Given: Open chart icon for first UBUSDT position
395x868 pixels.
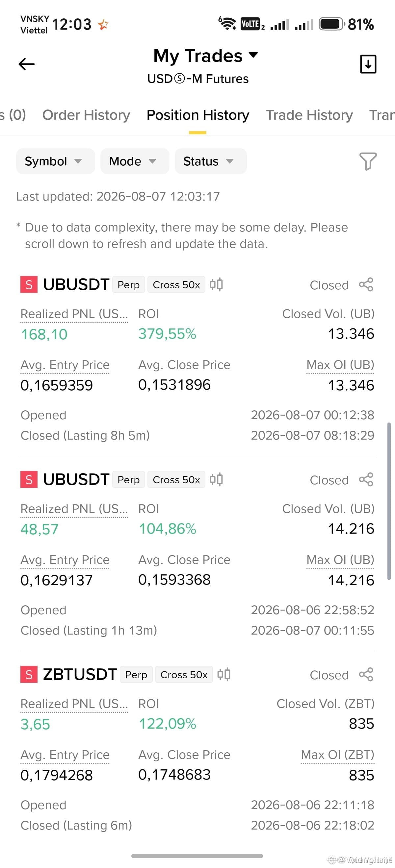Looking at the screenshot, I should coord(216,285).
